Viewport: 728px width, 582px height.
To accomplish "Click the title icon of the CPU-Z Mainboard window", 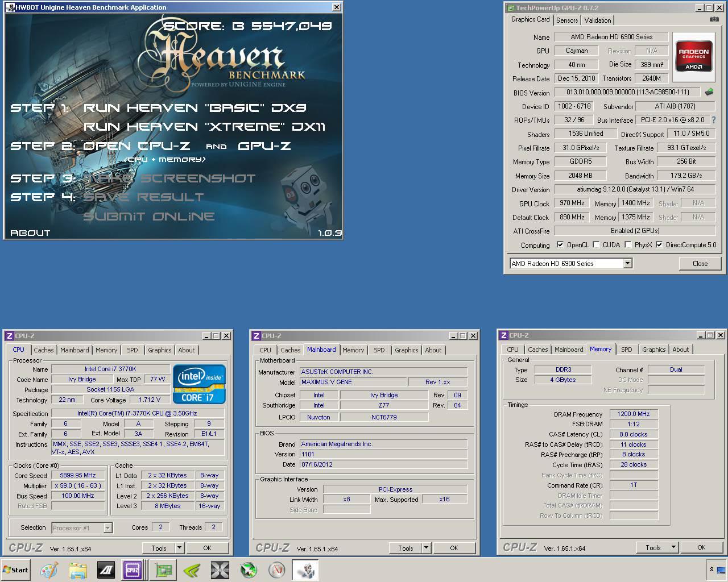I will (x=257, y=336).
